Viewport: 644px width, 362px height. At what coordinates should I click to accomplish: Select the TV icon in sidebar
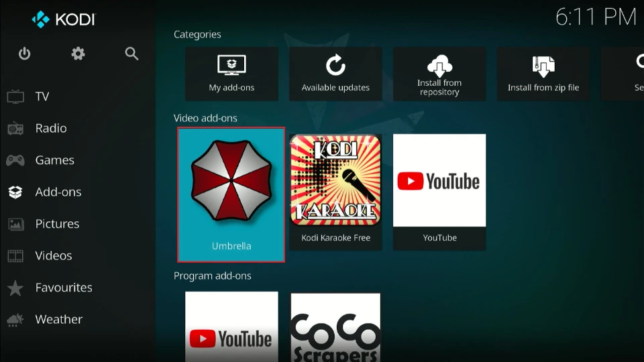(x=15, y=97)
